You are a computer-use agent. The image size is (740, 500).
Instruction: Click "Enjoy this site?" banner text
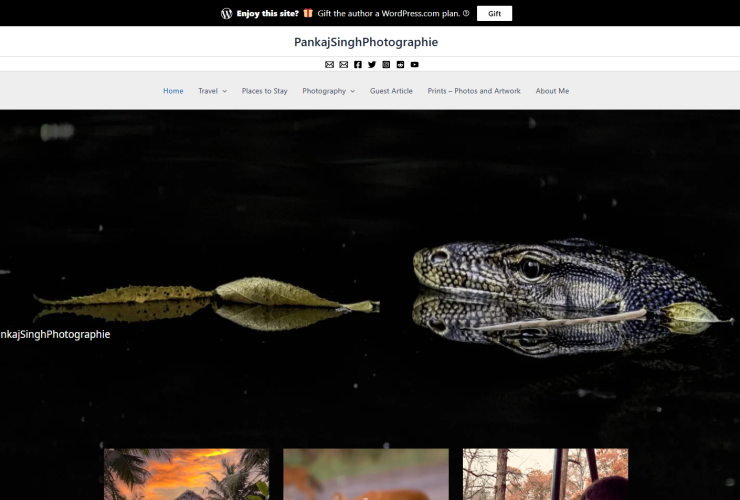click(268, 13)
